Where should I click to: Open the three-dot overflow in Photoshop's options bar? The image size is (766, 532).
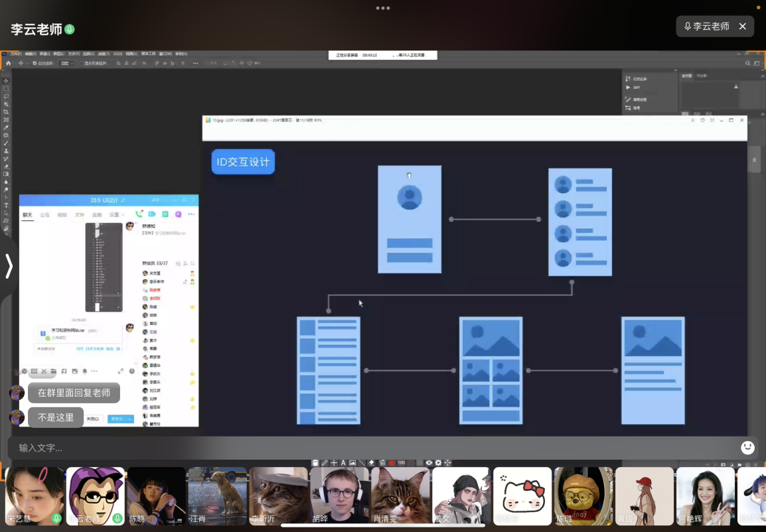tap(195, 63)
